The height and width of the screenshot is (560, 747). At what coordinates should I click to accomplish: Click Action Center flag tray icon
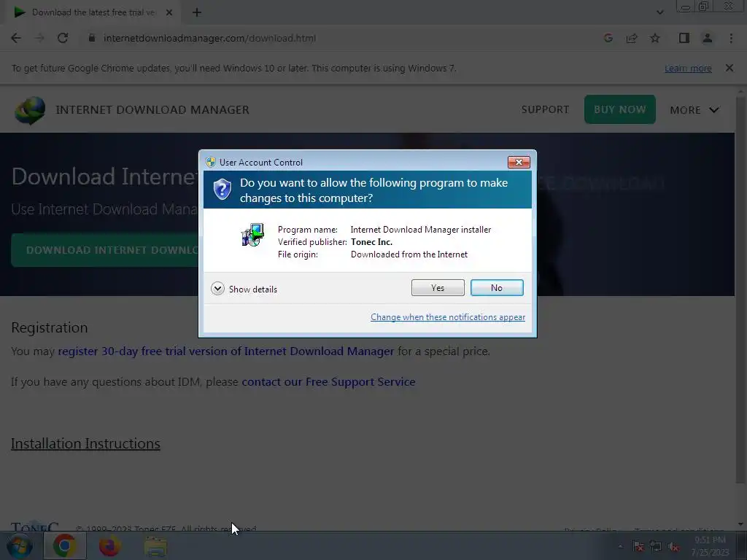coord(638,547)
